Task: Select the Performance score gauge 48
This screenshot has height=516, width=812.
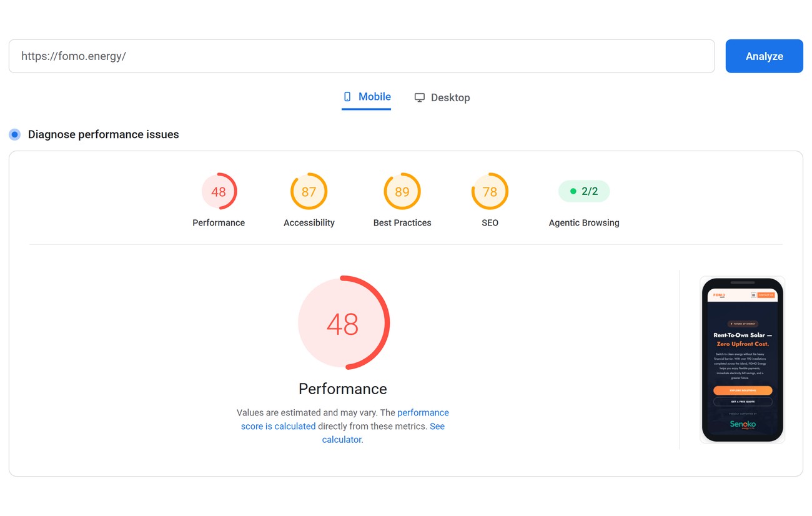Action: tap(219, 191)
